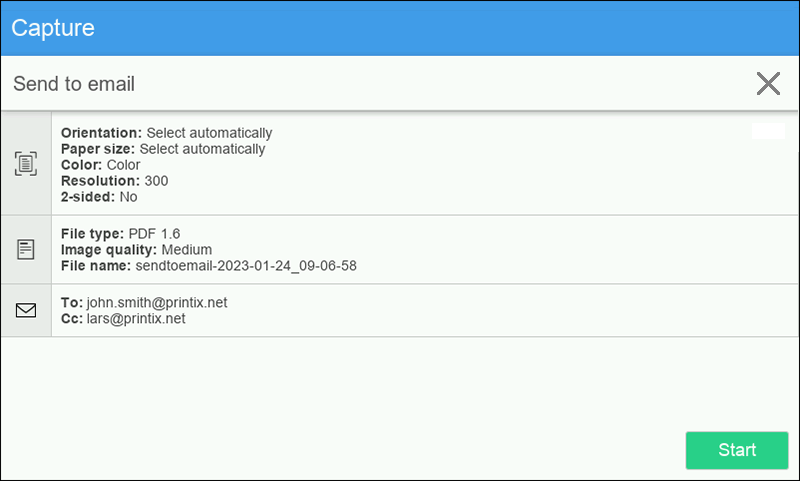
Task: Change the Paper size setting
Action: 163,149
